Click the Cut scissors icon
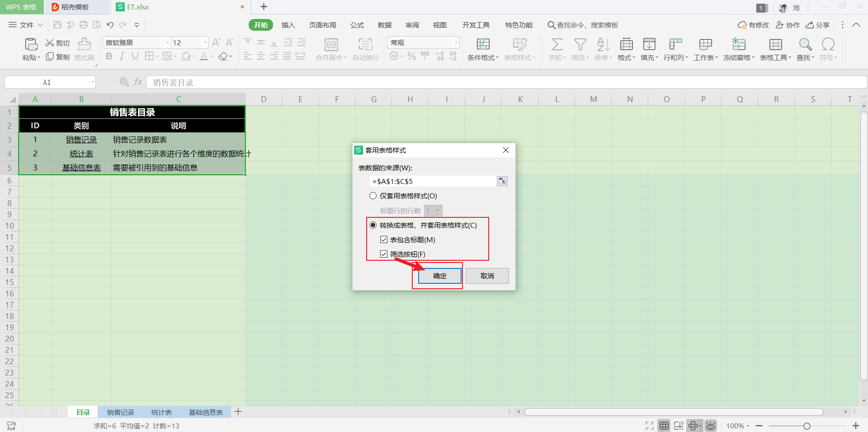Image resolution: width=868 pixels, height=432 pixels. pyautogui.click(x=50, y=43)
